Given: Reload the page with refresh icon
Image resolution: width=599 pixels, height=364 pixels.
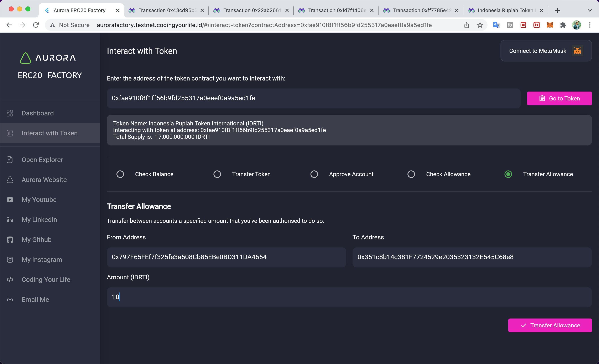Looking at the screenshot, I should (36, 25).
